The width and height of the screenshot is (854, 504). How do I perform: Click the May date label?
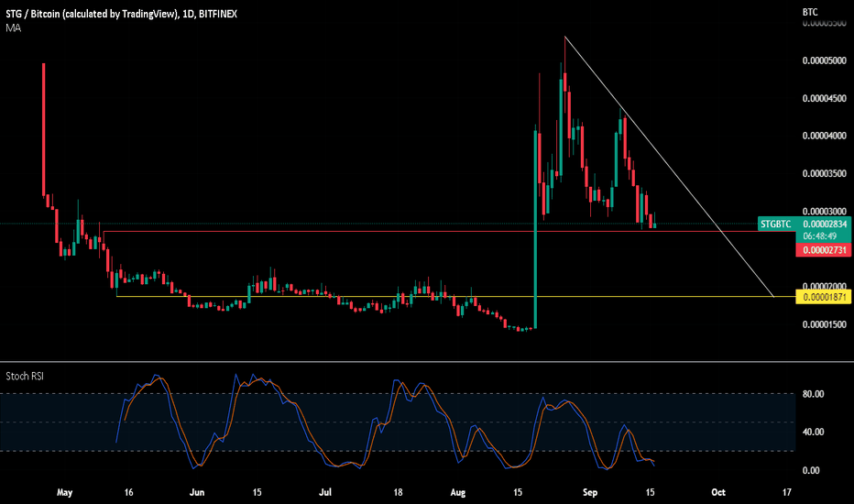(64, 492)
